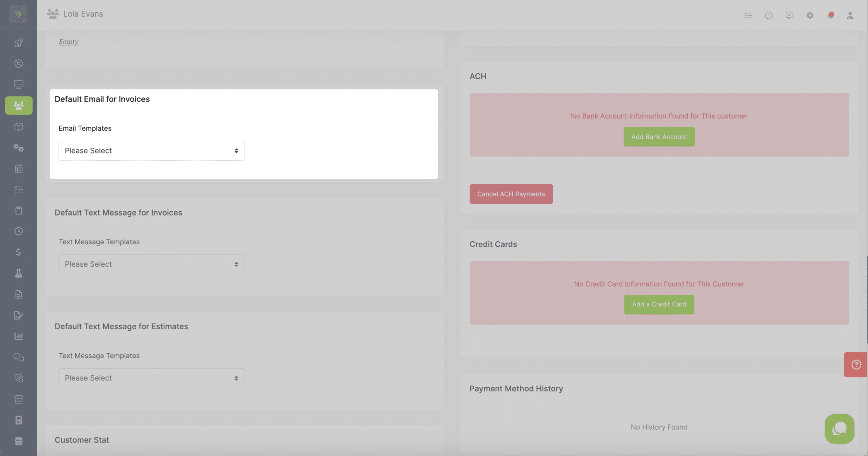
Task: Open the clipboard icon in the sidebar
Action: 19,210
